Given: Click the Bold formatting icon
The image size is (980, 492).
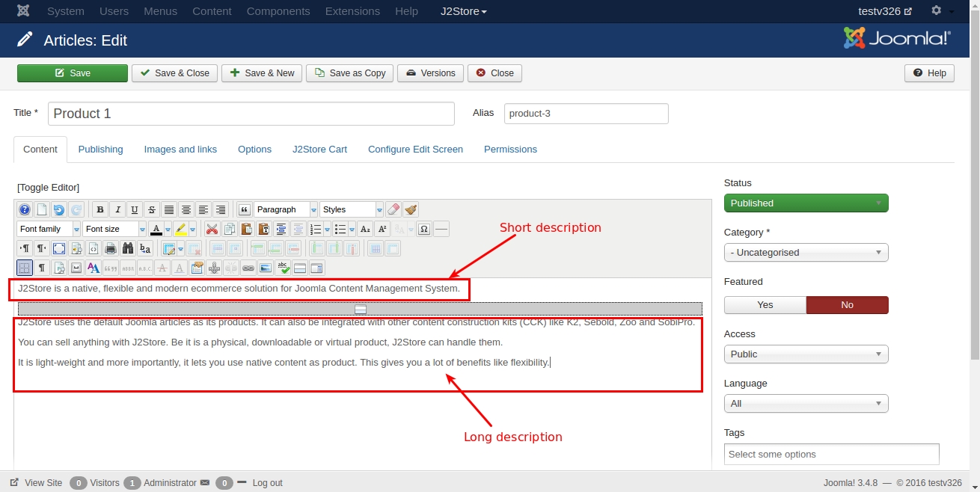Looking at the screenshot, I should click(x=99, y=210).
